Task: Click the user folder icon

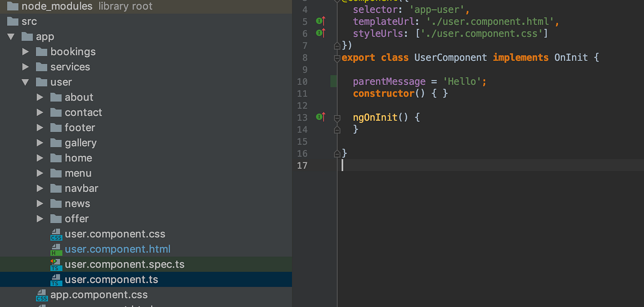Action: tap(42, 82)
